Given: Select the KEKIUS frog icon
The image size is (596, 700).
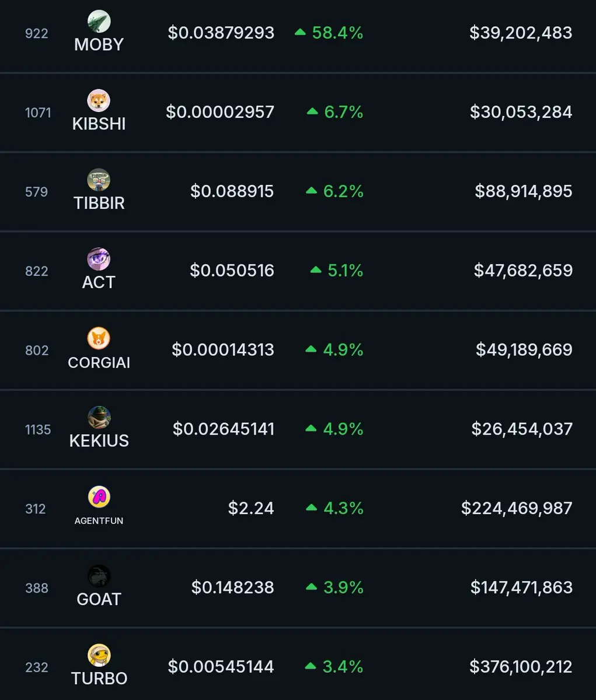Looking at the screenshot, I should click(x=99, y=418).
